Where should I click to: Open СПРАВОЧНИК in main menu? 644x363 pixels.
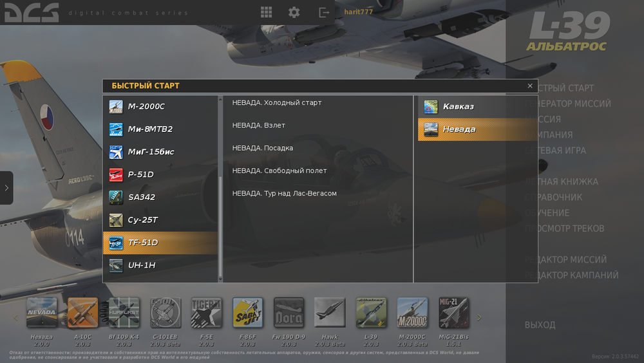coord(554,198)
